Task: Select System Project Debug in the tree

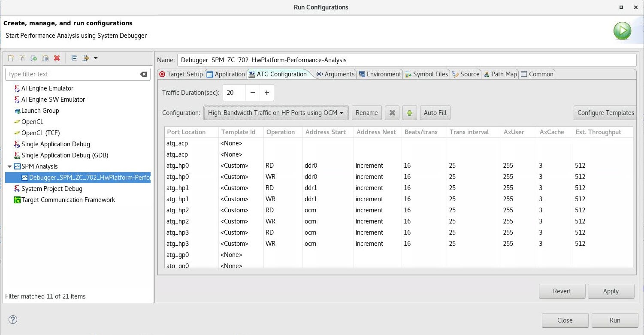Action: point(51,189)
